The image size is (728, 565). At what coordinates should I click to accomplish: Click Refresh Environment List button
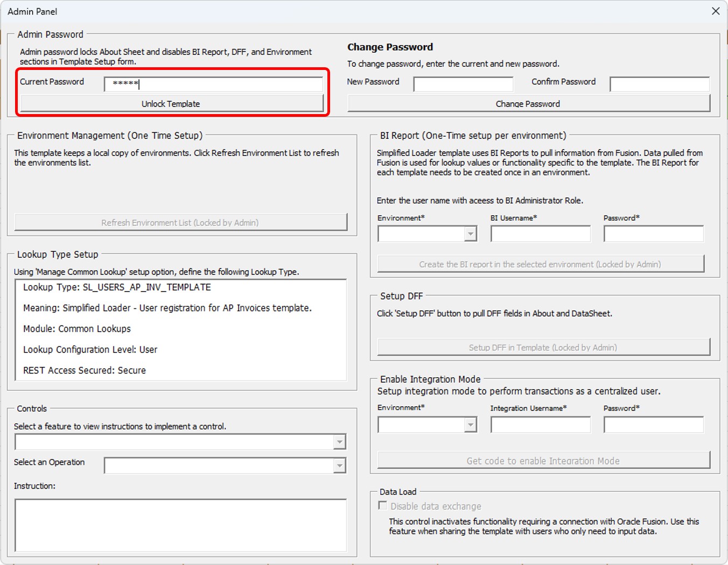[181, 222]
